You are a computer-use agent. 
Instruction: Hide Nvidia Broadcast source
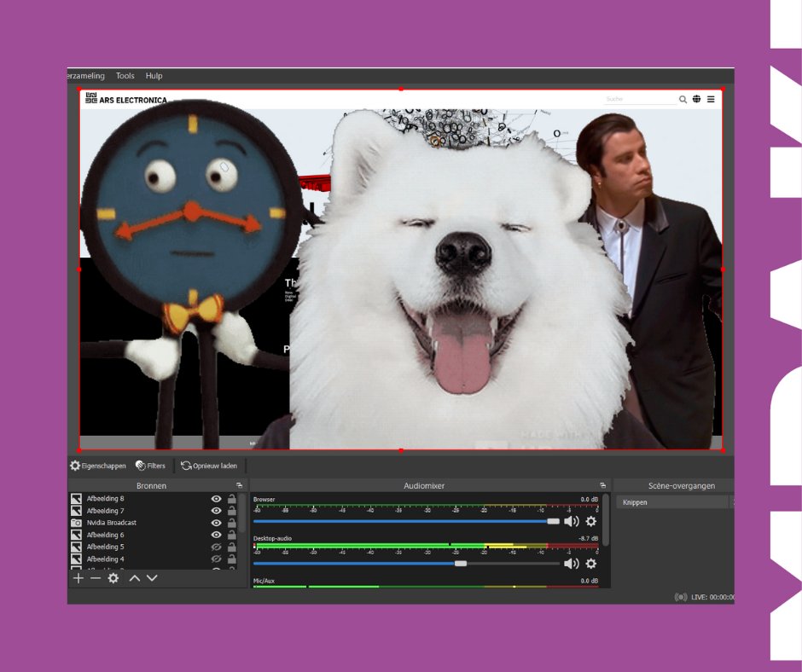(x=217, y=523)
